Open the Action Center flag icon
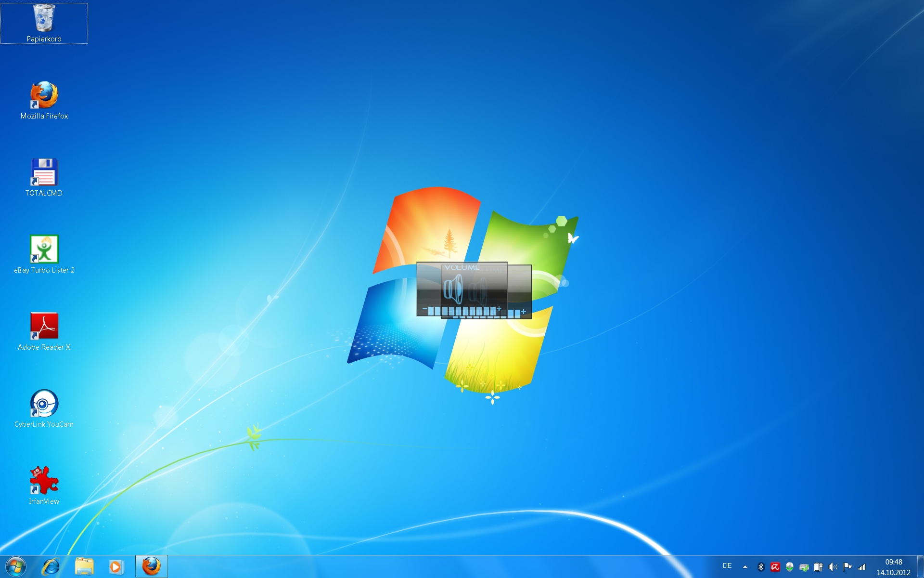 [847, 567]
